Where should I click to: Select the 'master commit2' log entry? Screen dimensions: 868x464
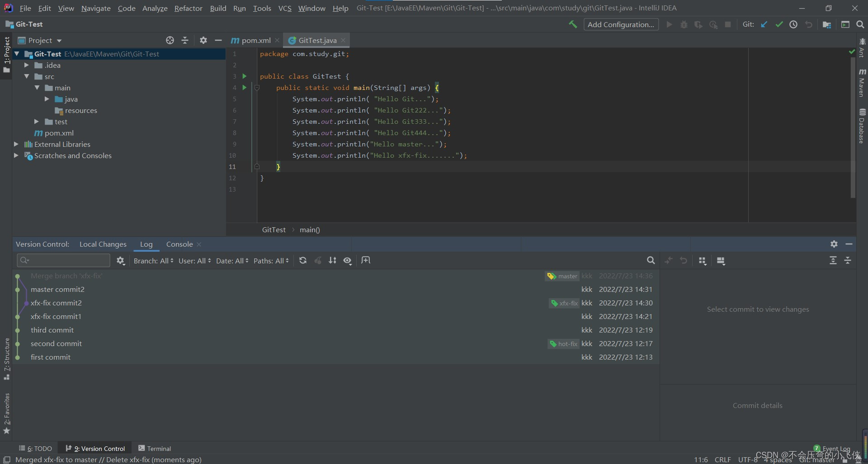[335, 289]
